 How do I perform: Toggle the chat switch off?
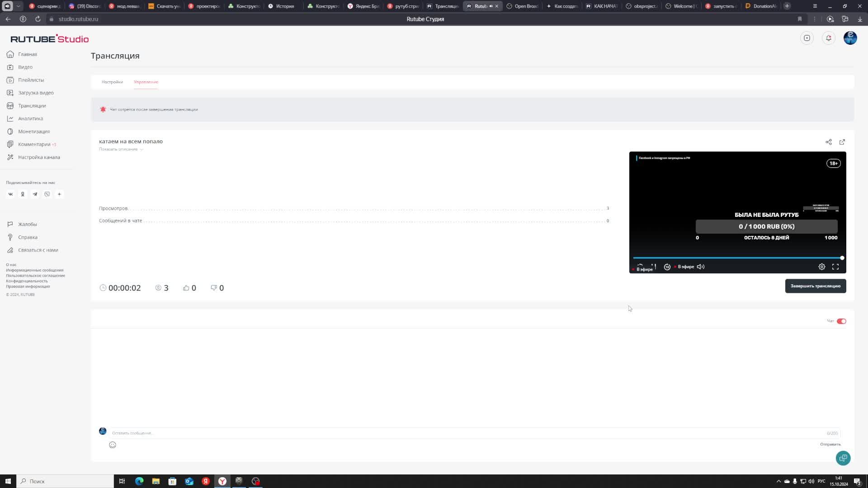pyautogui.click(x=841, y=321)
